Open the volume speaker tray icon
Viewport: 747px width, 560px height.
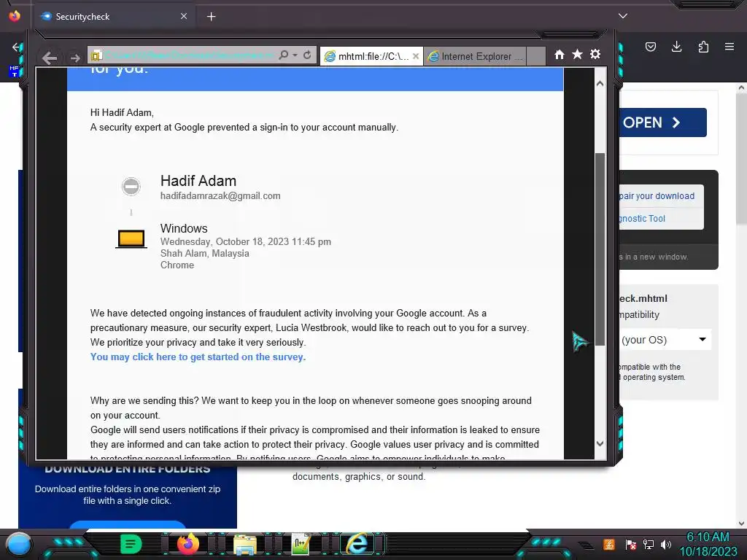coord(666,544)
